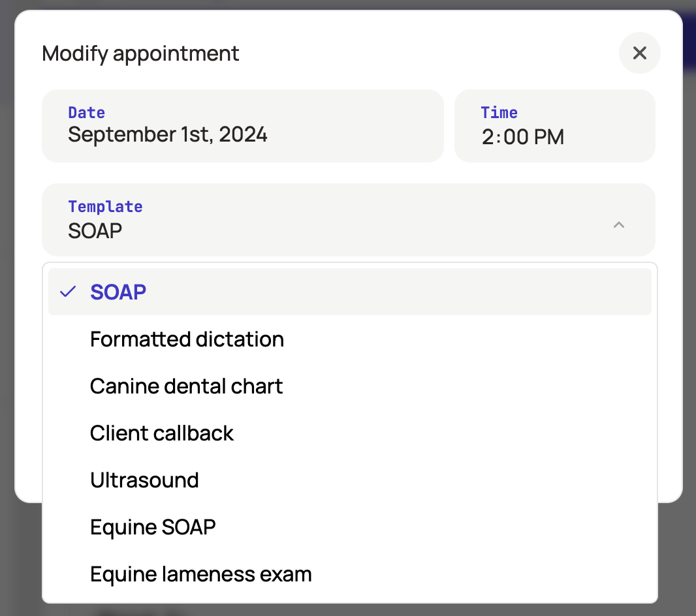696x616 pixels.
Task: Open the Date field showing September 1st, 2024
Action: 243,126
